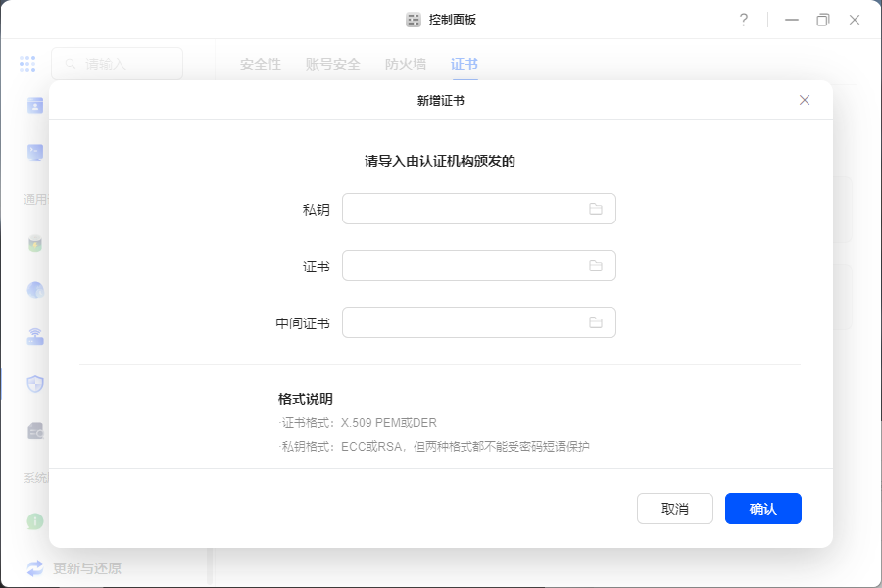The height and width of the screenshot is (588, 882).
Task: Open the security shield sidebar icon
Action: pyautogui.click(x=35, y=384)
